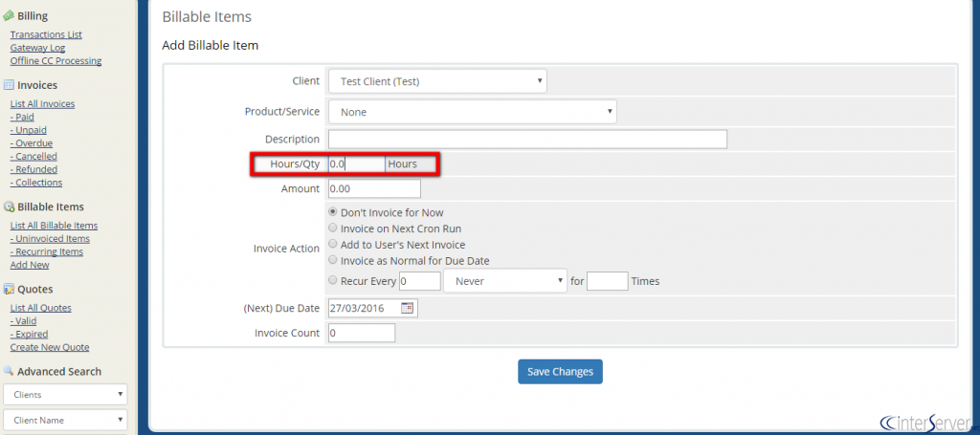Viewport: 980px width, 435px height.
Task: Open the calendar picker icon beside Due Date
Action: (x=407, y=308)
